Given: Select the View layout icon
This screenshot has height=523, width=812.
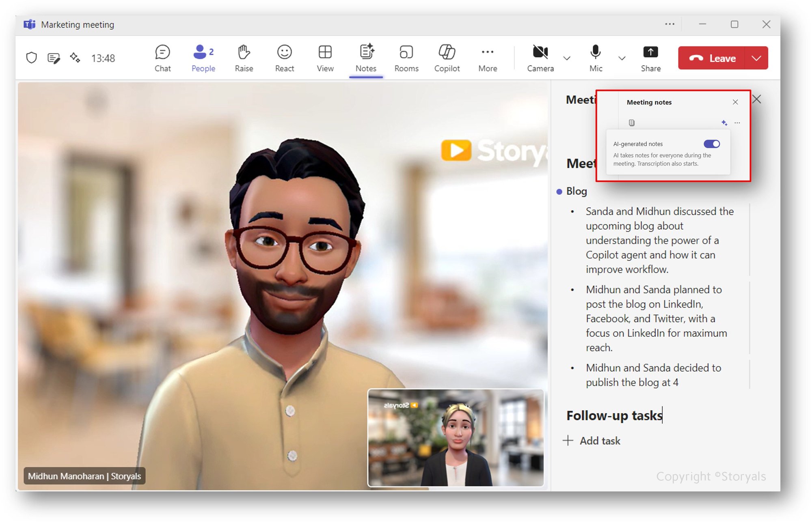Looking at the screenshot, I should point(324,58).
